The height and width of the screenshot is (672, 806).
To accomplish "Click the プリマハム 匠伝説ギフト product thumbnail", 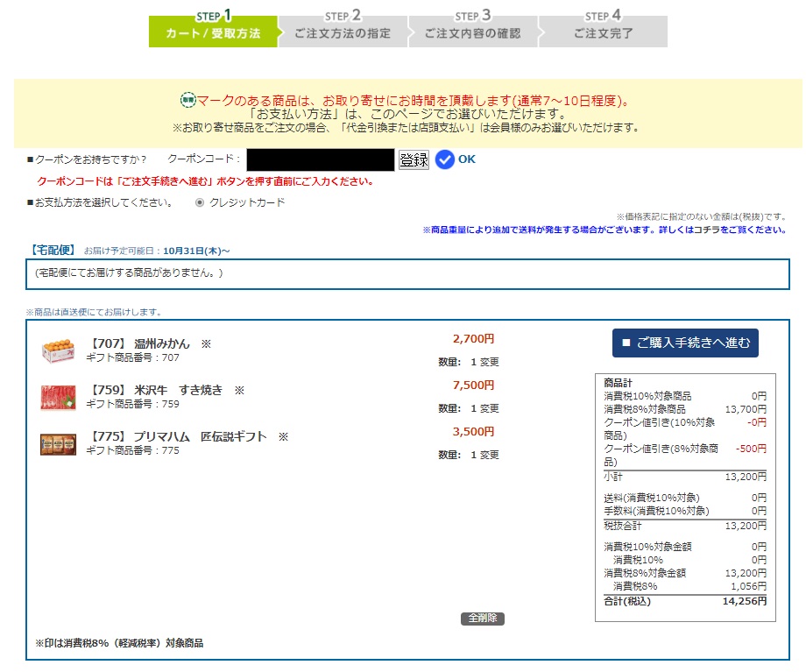I will 58,444.
